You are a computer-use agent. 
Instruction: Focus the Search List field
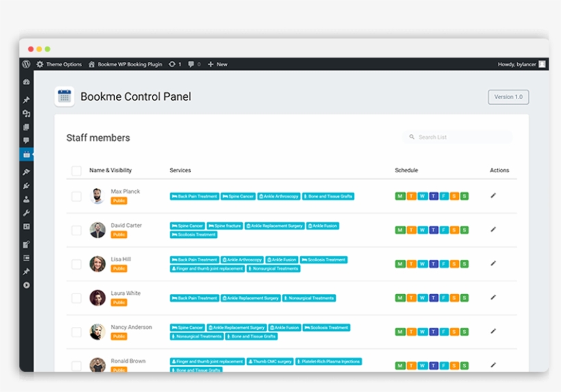pyautogui.click(x=458, y=137)
